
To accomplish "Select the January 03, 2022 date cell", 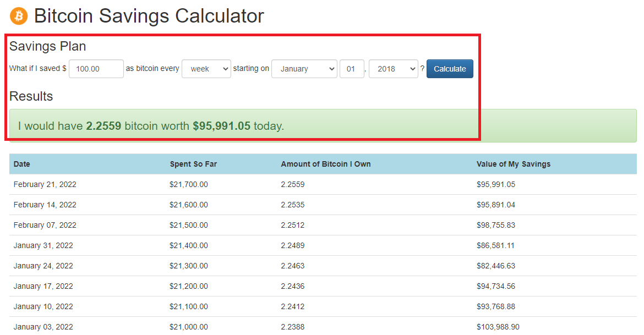I will coord(43,327).
